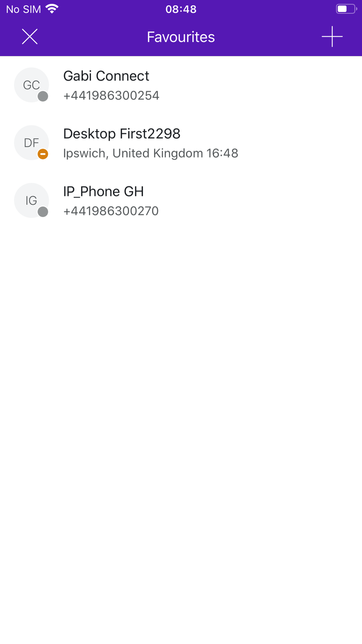Image resolution: width=362 pixels, height=644 pixels.
Task: Close the Favourites screen with the X
Action: [30, 37]
